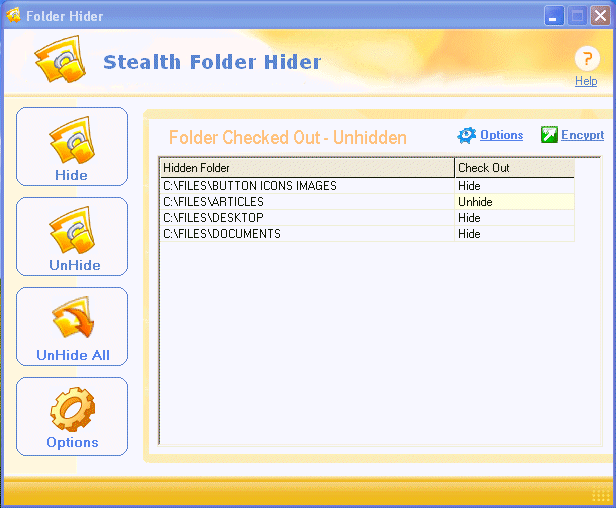The height and width of the screenshot is (508, 616).
Task: Click the blue gear icon beside Options link
Action: coord(466,135)
